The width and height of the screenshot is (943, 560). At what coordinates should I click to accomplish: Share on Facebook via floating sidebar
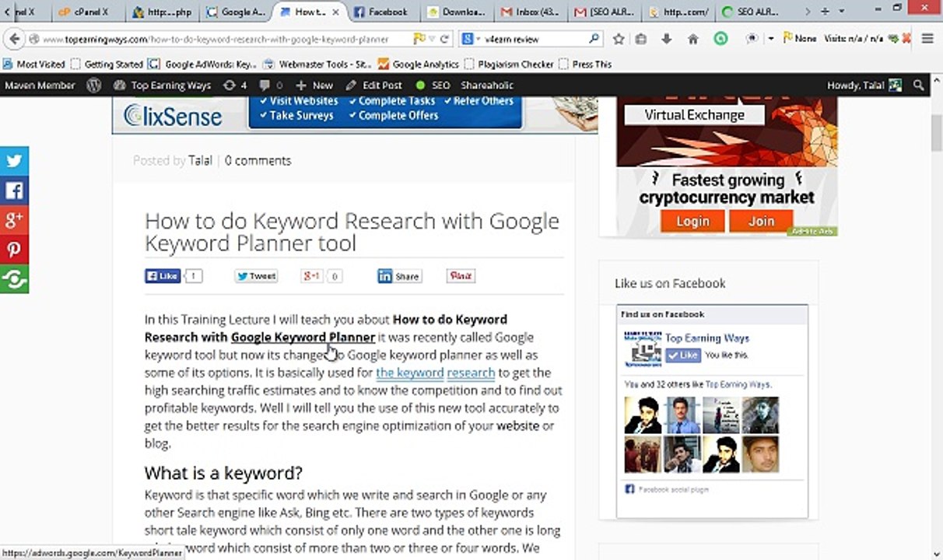click(14, 191)
